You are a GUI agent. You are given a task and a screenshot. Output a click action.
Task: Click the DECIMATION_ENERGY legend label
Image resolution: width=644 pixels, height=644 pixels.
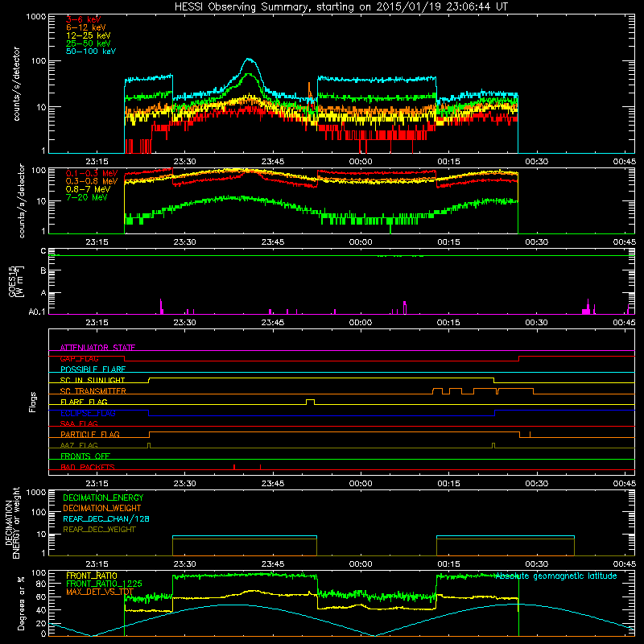click(103, 497)
